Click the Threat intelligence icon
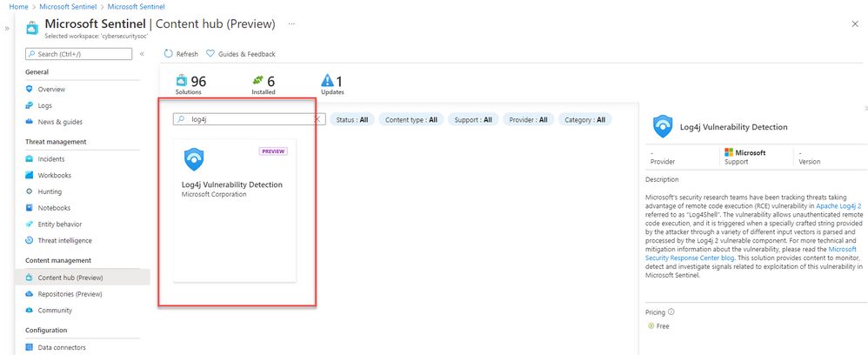This screenshot has width=868, height=355. 30,240
